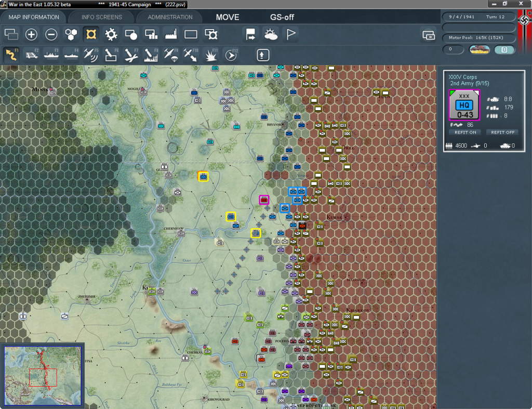
Task: Open the Map Information tab
Action: pyautogui.click(x=34, y=17)
